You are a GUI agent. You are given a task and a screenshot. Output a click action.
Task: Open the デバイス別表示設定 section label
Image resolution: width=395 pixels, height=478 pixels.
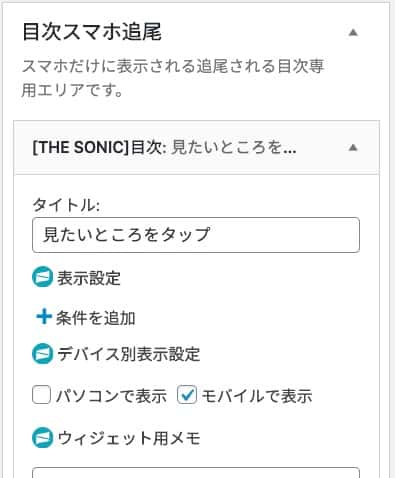click(x=129, y=354)
